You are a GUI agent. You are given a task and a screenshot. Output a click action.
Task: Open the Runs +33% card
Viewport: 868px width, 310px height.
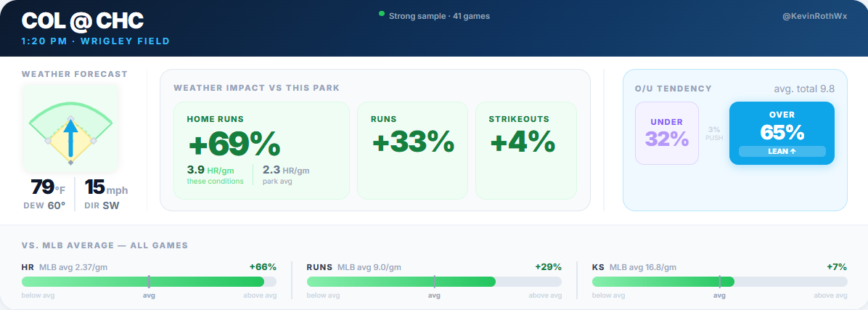[412, 150]
